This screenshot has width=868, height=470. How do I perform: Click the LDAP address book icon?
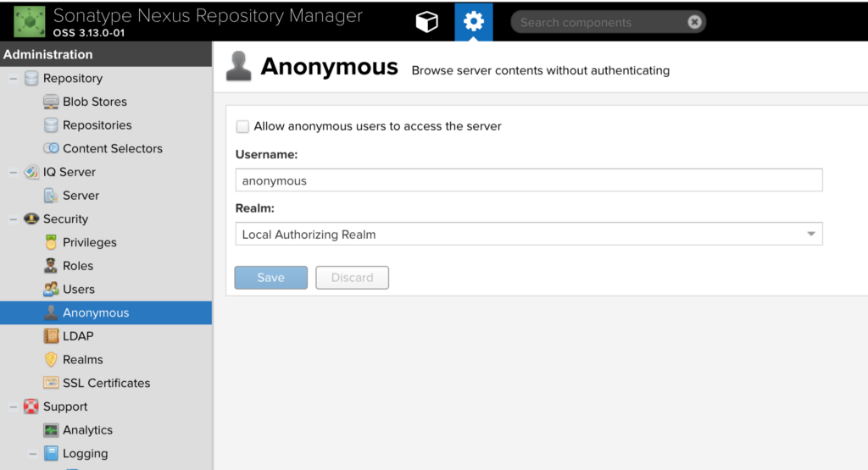[51, 335]
